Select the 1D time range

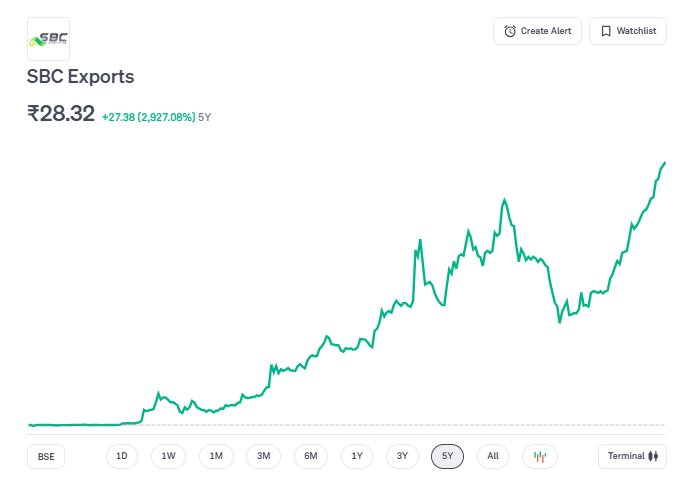click(122, 457)
